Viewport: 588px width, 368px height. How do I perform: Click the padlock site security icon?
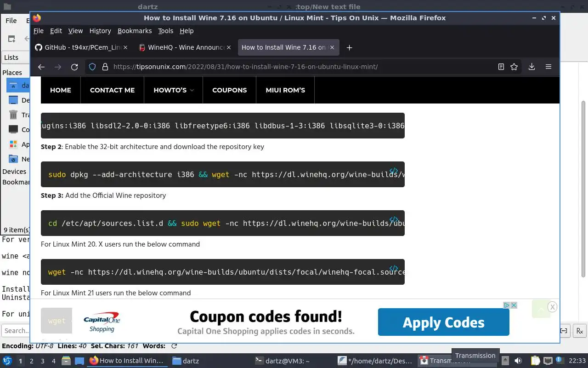tap(105, 67)
